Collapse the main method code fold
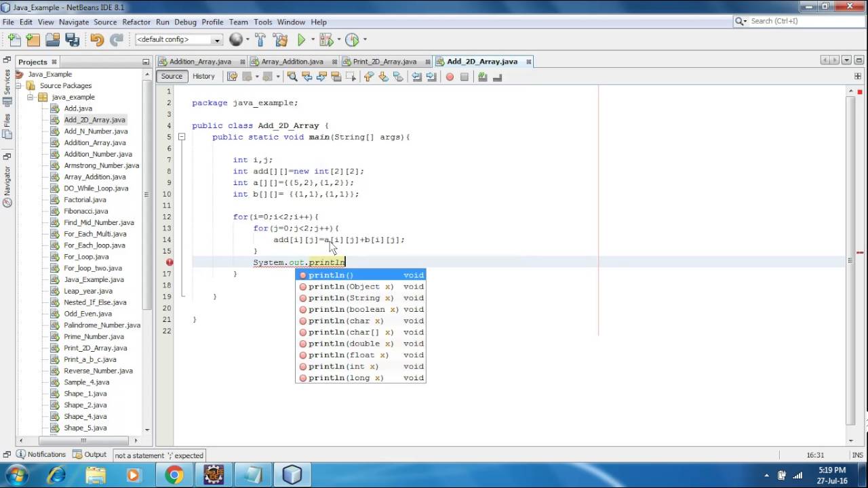 click(x=182, y=137)
